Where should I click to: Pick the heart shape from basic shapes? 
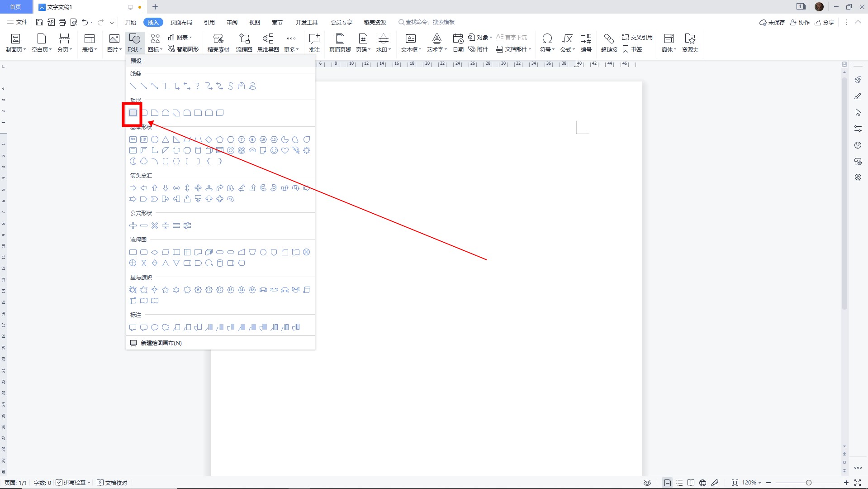click(285, 150)
